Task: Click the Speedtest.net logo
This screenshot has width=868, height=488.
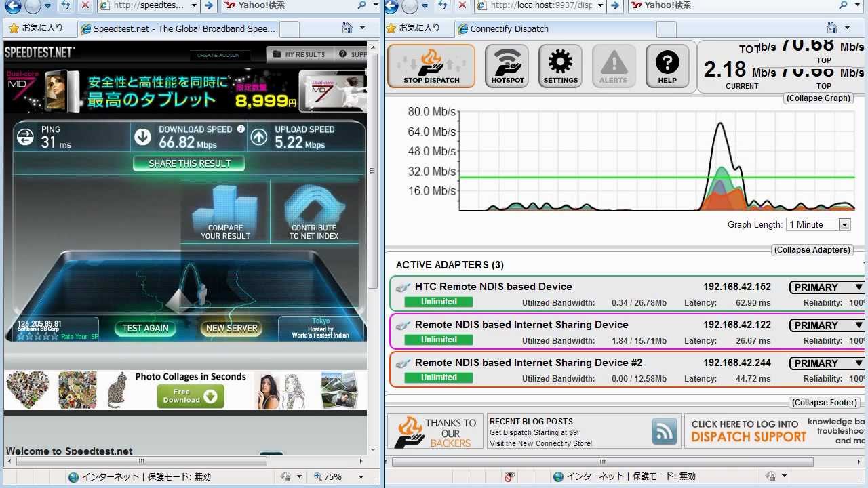Action: [39, 52]
